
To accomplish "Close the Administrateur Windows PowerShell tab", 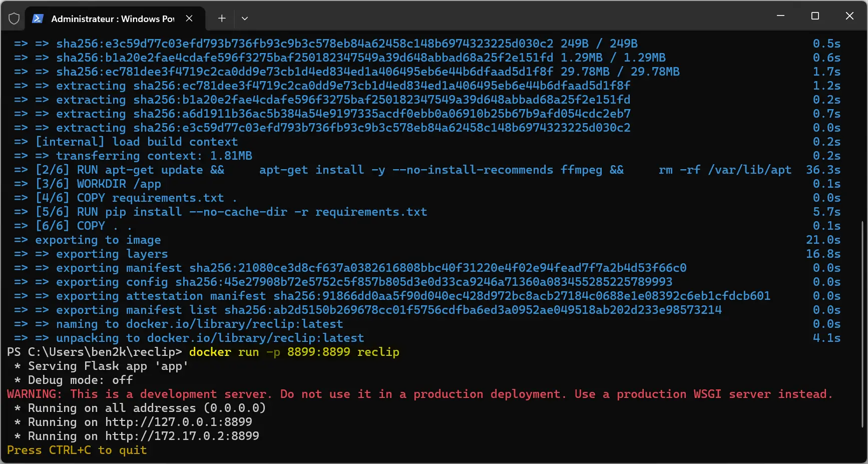I will (189, 19).
